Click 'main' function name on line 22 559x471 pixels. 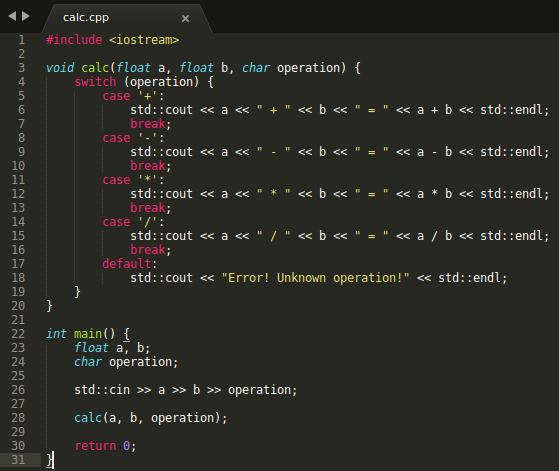(x=88, y=334)
